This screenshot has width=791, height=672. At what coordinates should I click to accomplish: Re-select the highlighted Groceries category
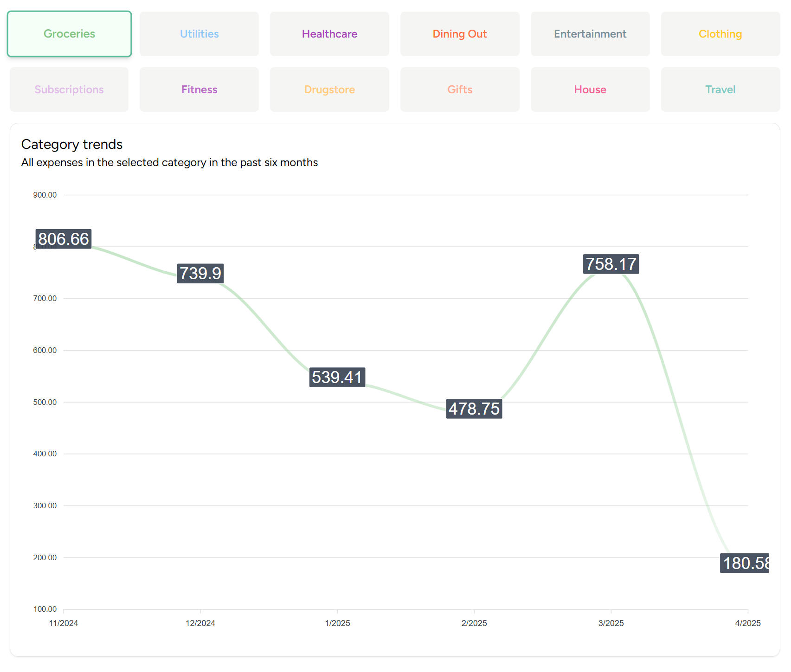(x=69, y=33)
